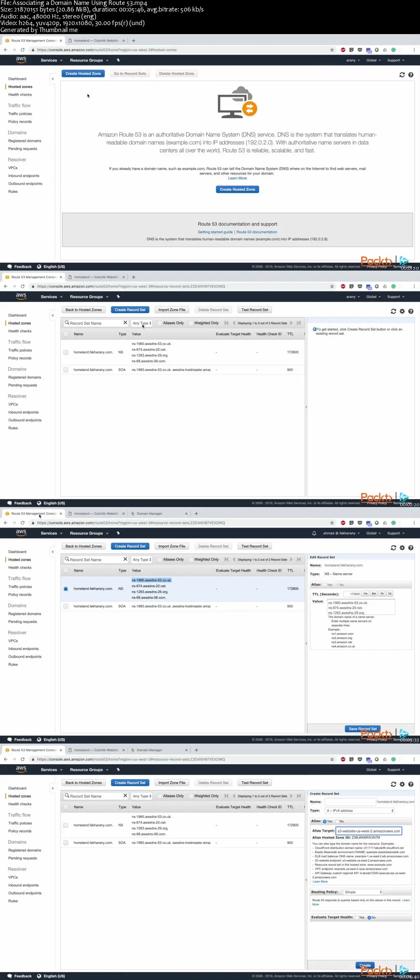Click the help icon in the 00:04:40 frame
The image size is (420, 980).
point(411,784)
